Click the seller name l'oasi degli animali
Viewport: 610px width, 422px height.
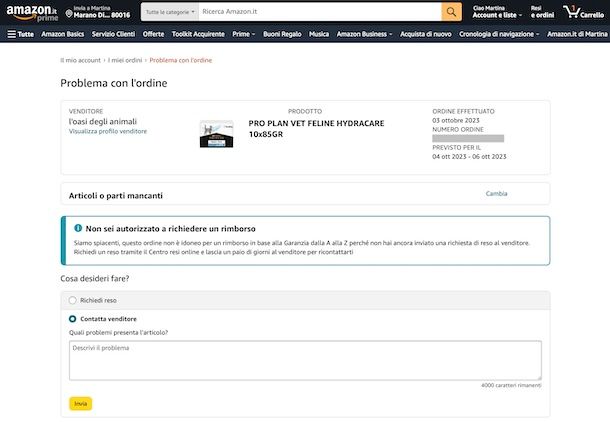(103, 121)
